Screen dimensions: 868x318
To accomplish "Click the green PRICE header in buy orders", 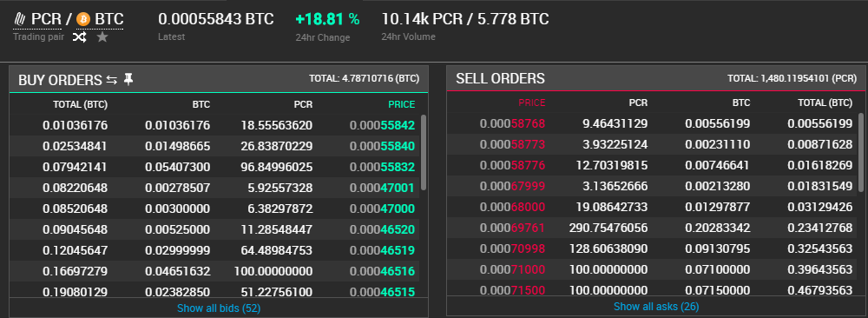I will pyautogui.click(x=401, y=104).
